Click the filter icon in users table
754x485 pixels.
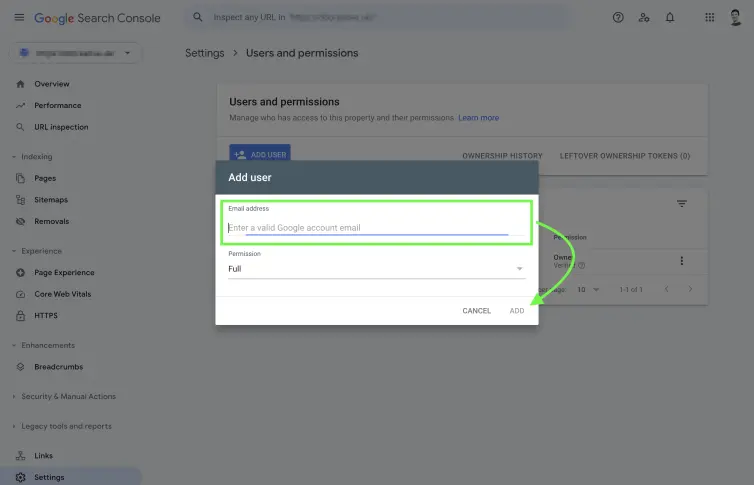tap(682, 204)
